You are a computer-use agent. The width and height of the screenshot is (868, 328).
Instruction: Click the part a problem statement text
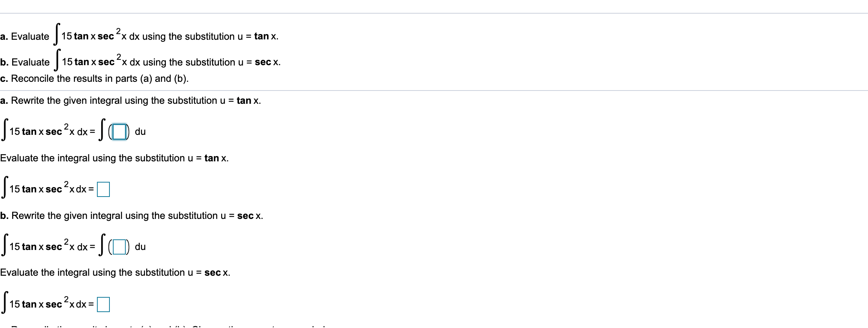[140, 36]
